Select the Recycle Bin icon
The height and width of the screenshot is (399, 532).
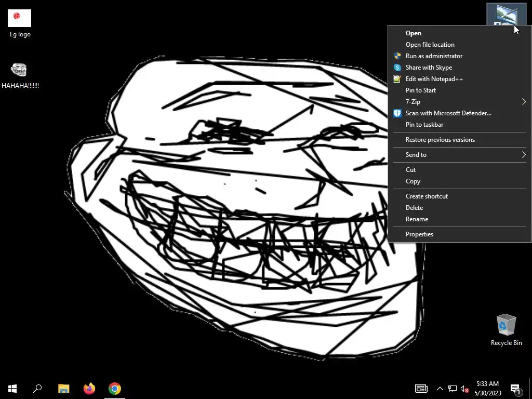tap(506, 330)
